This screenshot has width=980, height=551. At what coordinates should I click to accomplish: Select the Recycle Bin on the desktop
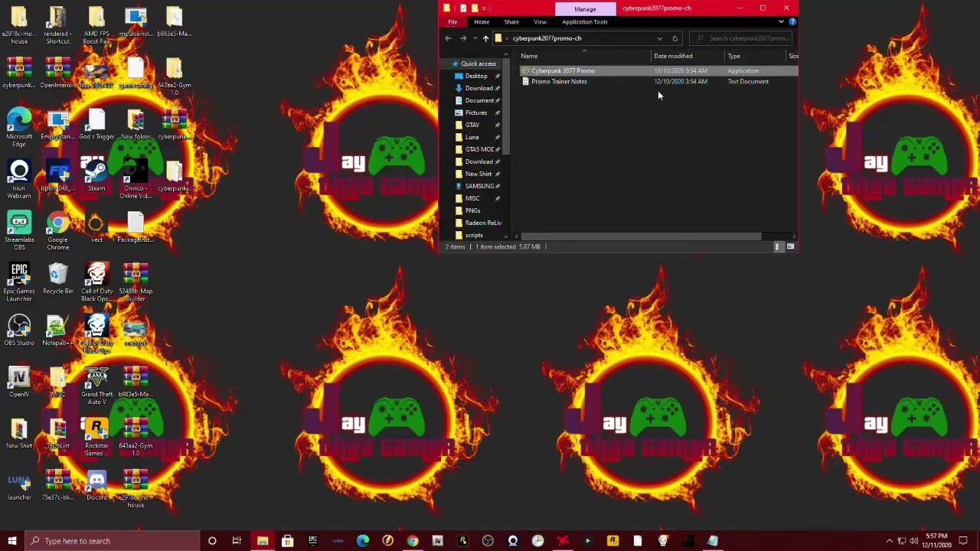tap(58, 279)
